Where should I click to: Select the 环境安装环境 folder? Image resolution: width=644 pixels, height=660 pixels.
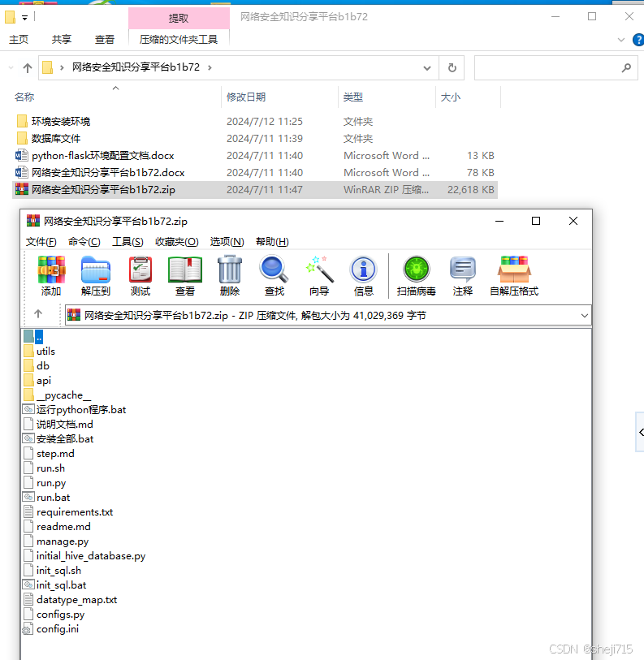[x=61, y=122]
